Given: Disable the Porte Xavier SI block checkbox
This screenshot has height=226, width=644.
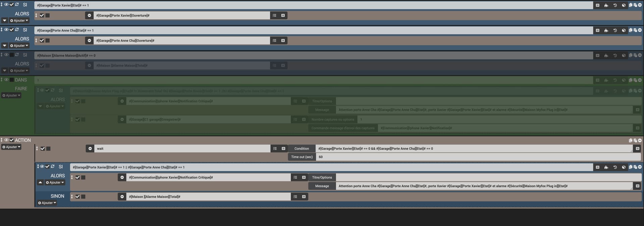Looking at the screenshot, I should tap(11, 5).
